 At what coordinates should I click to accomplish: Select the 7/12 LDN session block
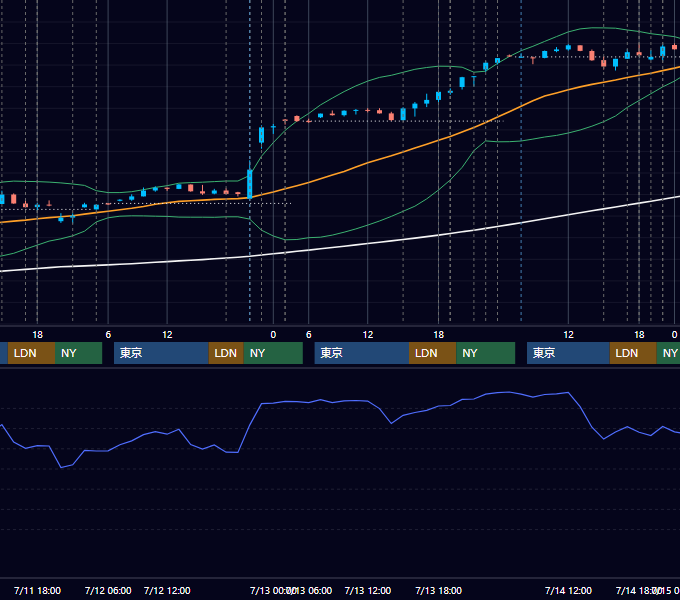(226, 353)
